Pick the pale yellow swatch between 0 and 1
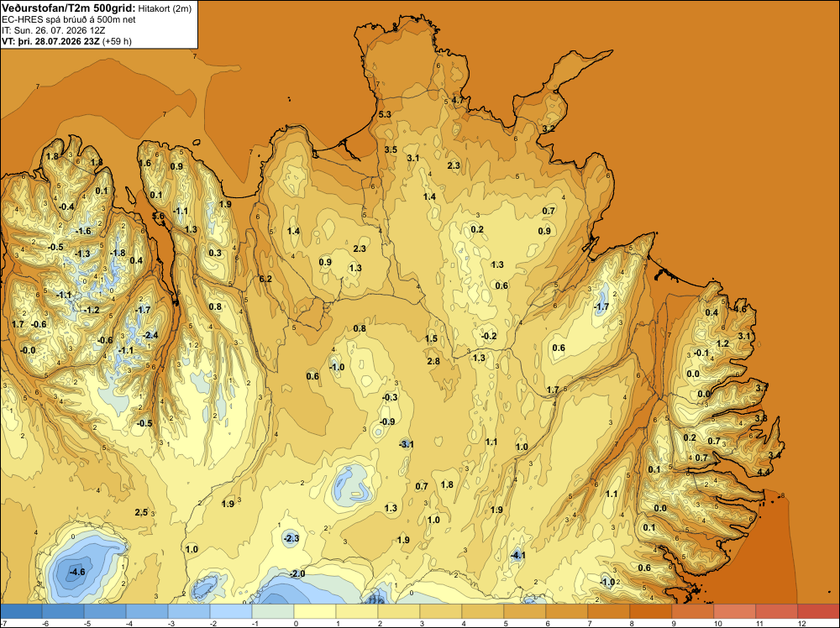840x628 pixels. click(x=315, y=611)
